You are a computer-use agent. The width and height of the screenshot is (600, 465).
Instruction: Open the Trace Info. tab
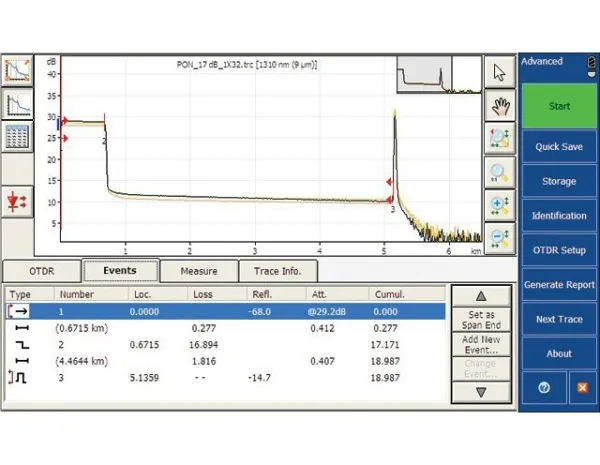coord(278,271)
